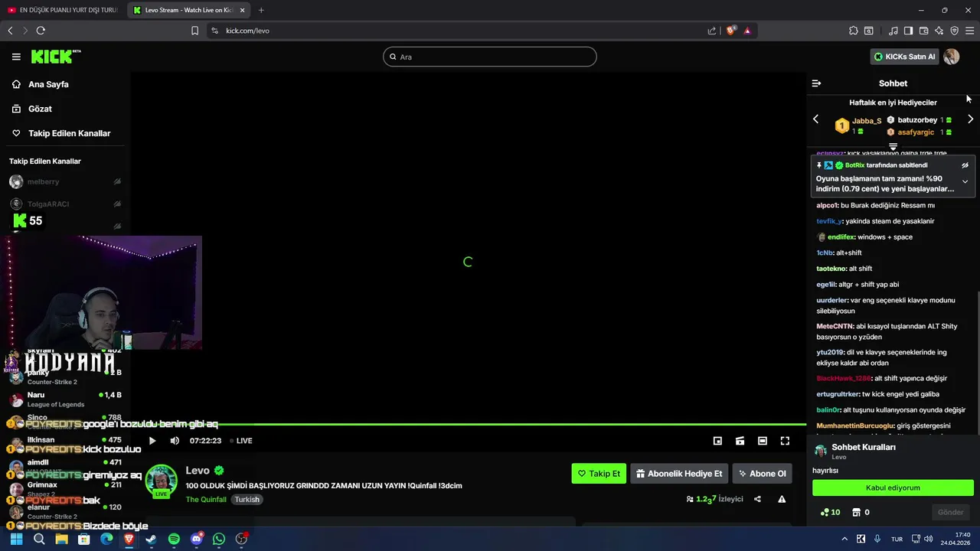Screen dimensions: 980x551
Task: Click the Abone Ol subscribe button
Action: (x=762, y=474)
